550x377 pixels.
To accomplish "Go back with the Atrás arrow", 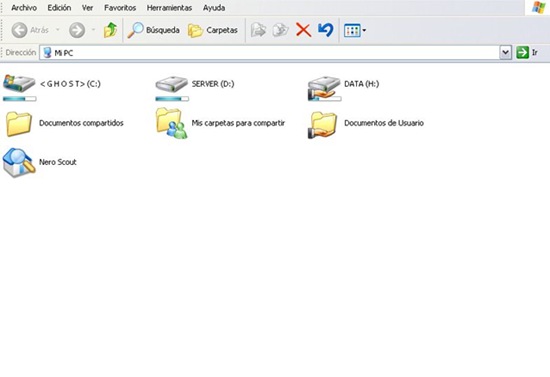I will coord(19,30).
